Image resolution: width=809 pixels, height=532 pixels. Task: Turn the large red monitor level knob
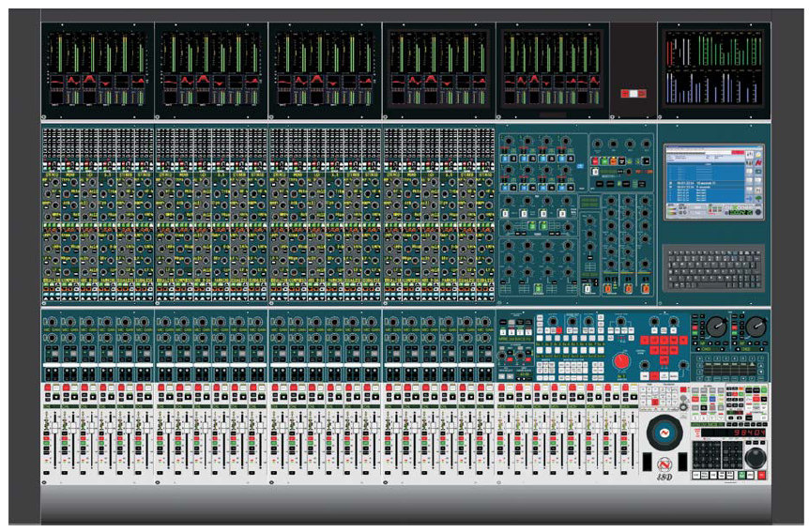[621, 361]
